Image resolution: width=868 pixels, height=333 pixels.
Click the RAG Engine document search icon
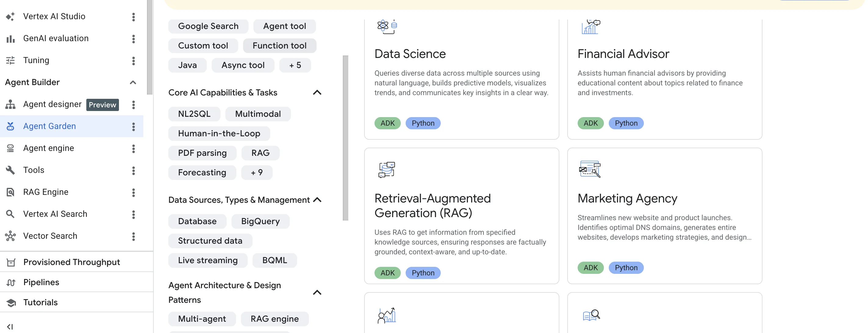coord(10,192)
